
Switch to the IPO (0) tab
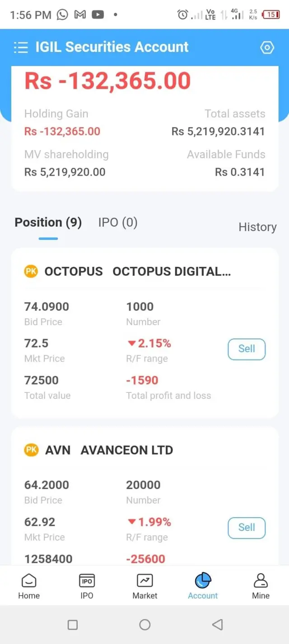(118, 223)
